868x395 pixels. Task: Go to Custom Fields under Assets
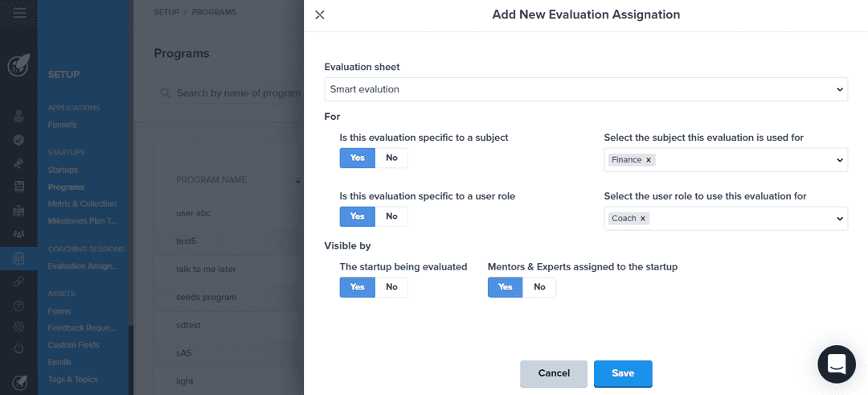tap(73, 345)
